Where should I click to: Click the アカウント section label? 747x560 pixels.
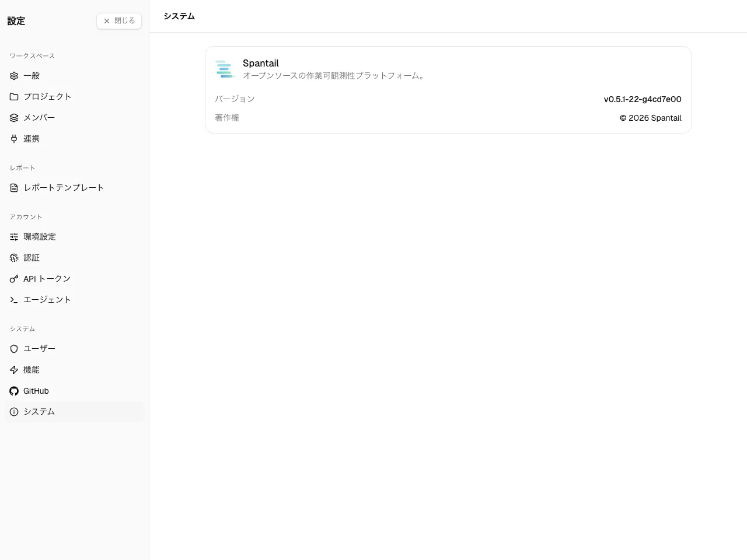[26, 217]
